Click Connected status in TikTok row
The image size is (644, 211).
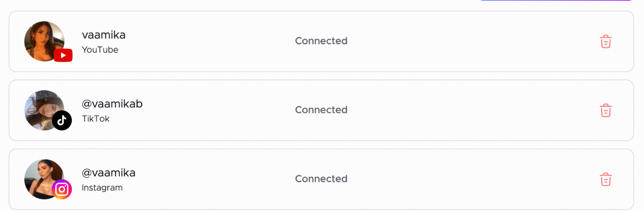coord(321,110)
